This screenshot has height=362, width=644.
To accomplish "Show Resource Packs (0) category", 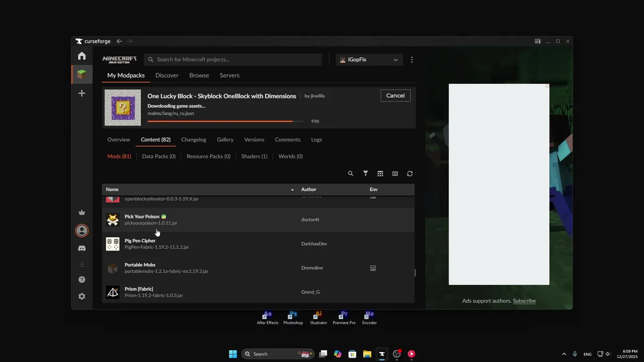I will coord(208,156).
